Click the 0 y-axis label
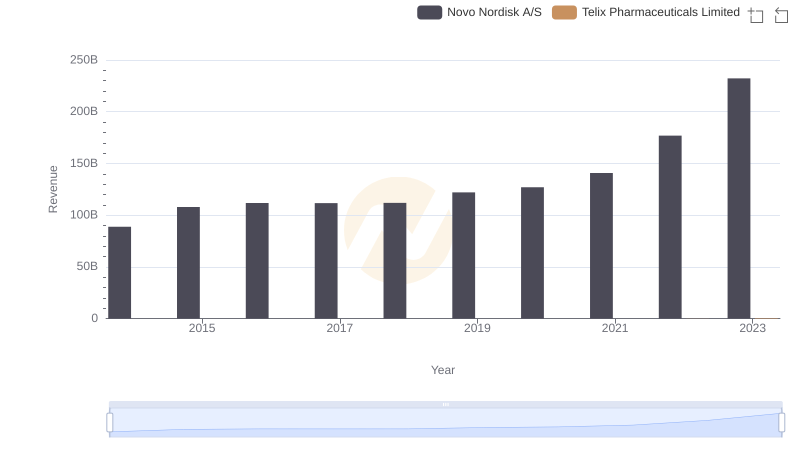 pyautogui.click(x=94, y=318)
